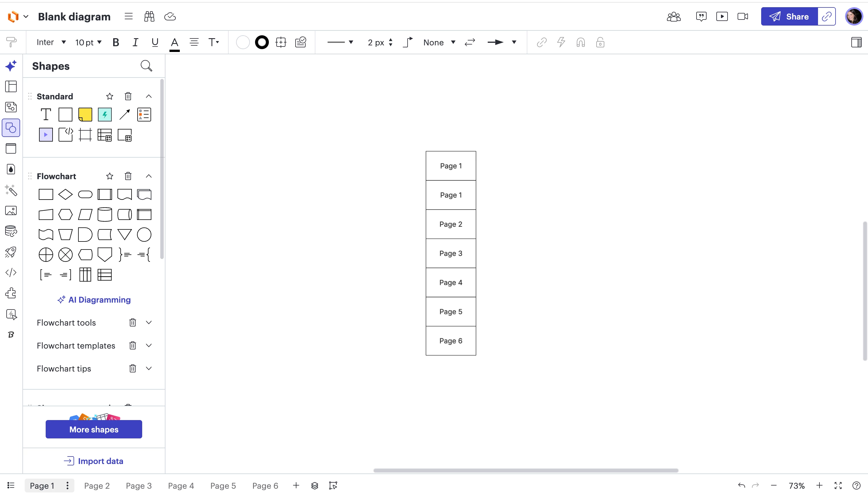Toggle the lock icon in toolbar

[x=600, y=42]
